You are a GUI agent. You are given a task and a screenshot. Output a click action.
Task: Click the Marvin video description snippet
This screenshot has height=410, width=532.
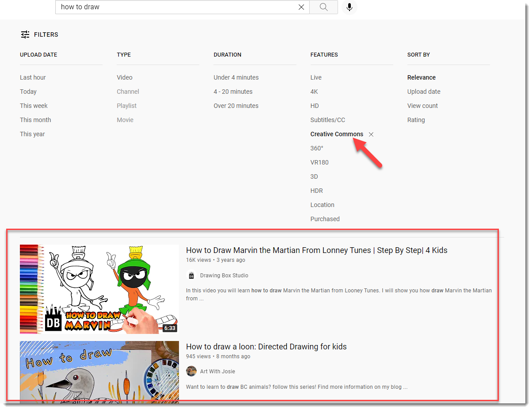coord(339,295)
